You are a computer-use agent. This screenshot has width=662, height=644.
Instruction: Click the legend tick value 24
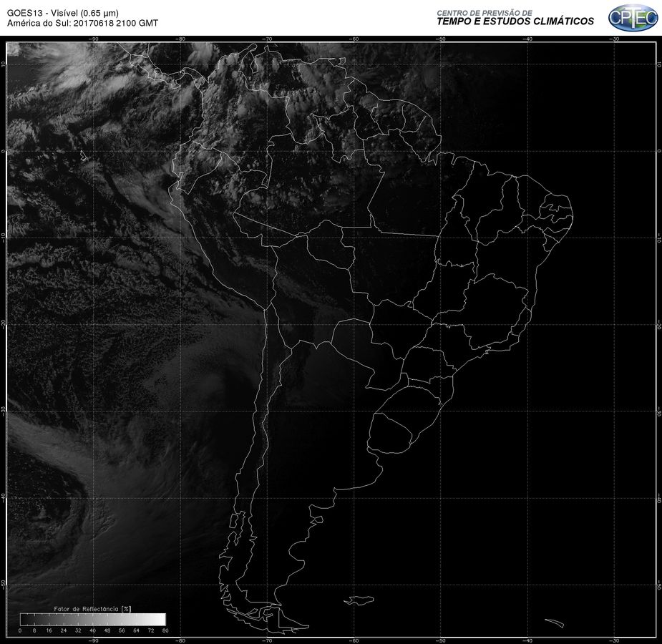coord(63,630)
